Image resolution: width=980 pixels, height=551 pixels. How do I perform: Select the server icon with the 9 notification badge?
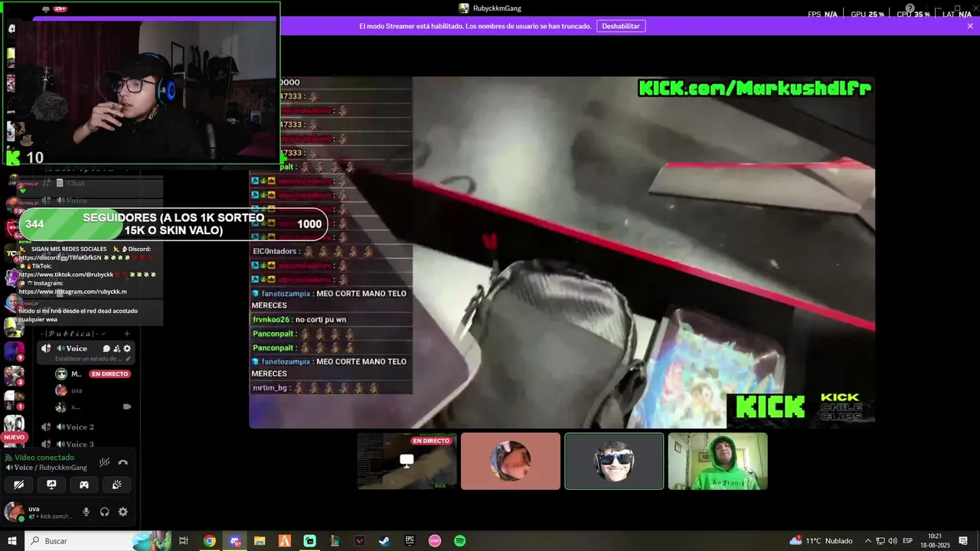14,351
